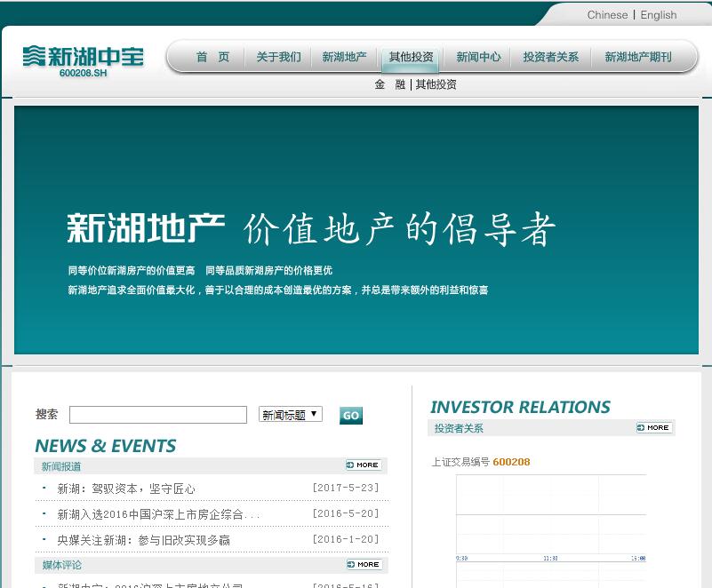The image size is (712, 588).
Task: Open news 央媒关注新湖：参与旧改实现多赢
Action: coord(143,540)
